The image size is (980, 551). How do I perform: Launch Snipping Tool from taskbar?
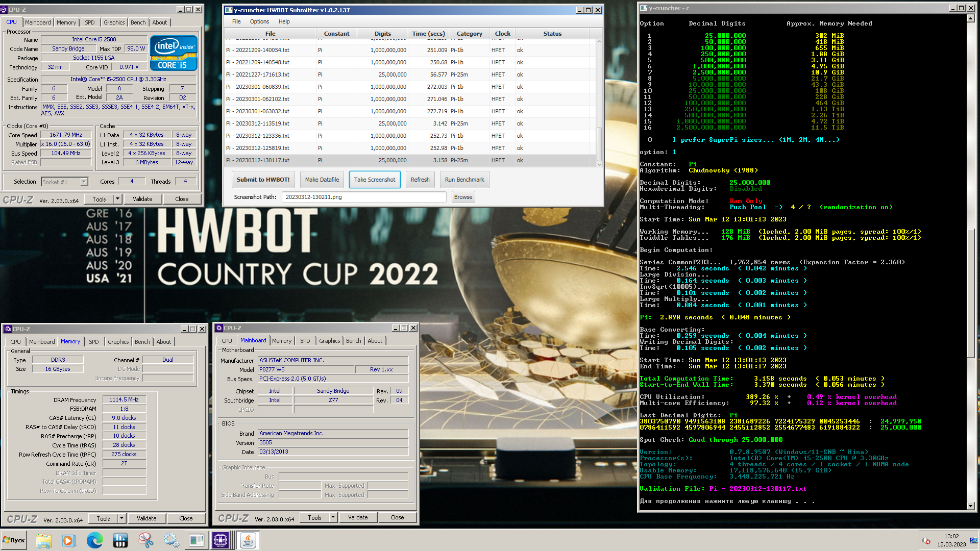click(x=145, y=540)
